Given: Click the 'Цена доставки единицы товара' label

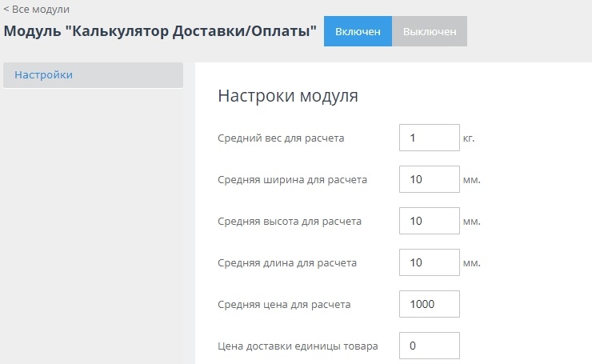Looking at the screenshot, I should coord(298,346).
